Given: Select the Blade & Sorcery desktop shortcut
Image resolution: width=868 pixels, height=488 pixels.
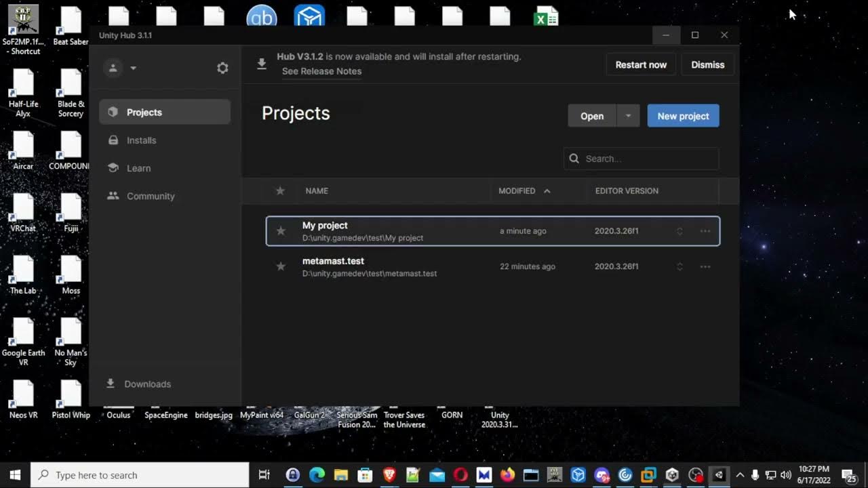Looking at the screenshot, I should [71, 94].
